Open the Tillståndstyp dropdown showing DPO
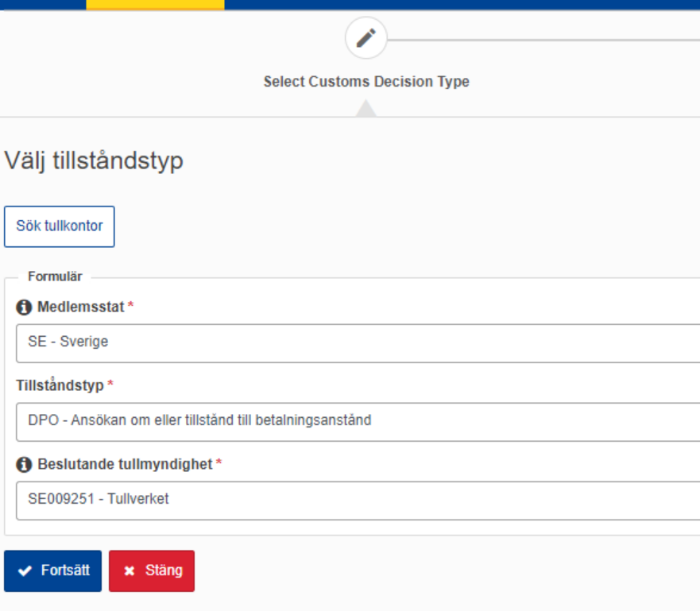Image resolution: width=700 pixels, height=611 pixels. [x=358, y=422]
